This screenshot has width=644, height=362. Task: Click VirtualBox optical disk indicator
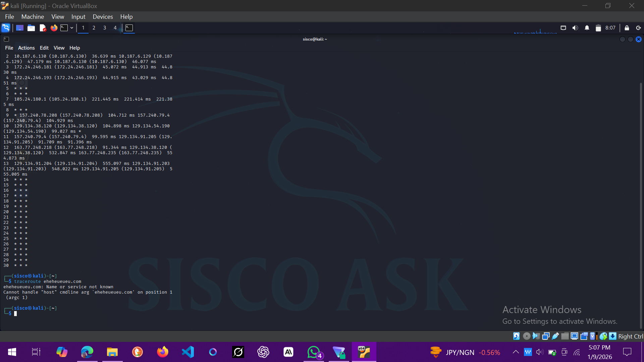[527, 336]
